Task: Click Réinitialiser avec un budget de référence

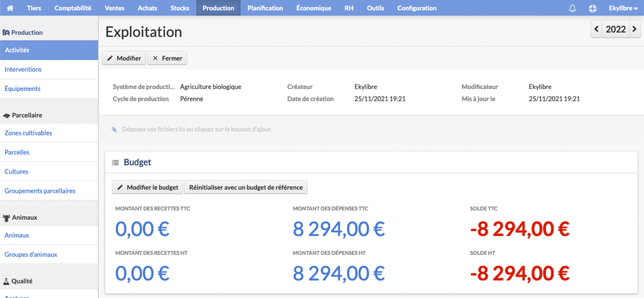Action: 246,187
